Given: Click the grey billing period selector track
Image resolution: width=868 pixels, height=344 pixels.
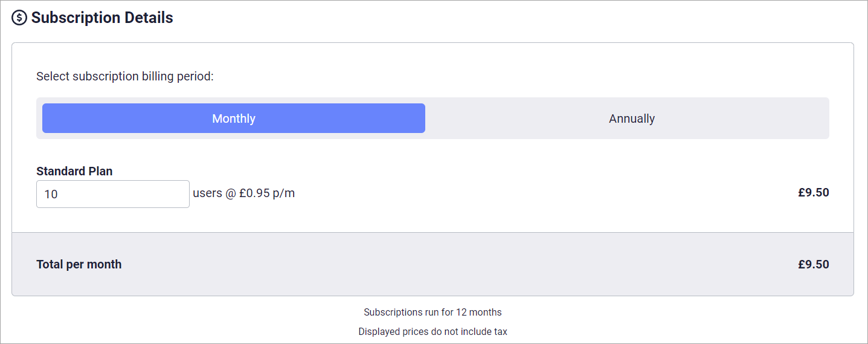Looking at the screenshot, I should pos(432,118).
